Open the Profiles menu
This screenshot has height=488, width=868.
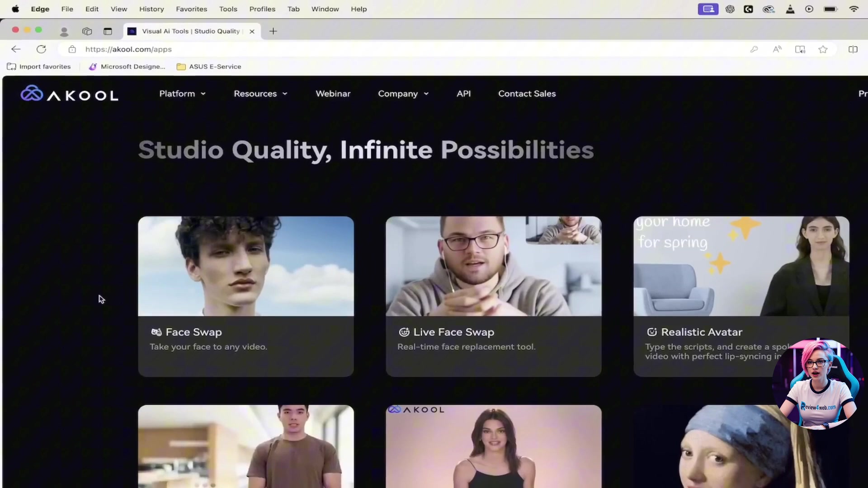(x=262, y=9)
